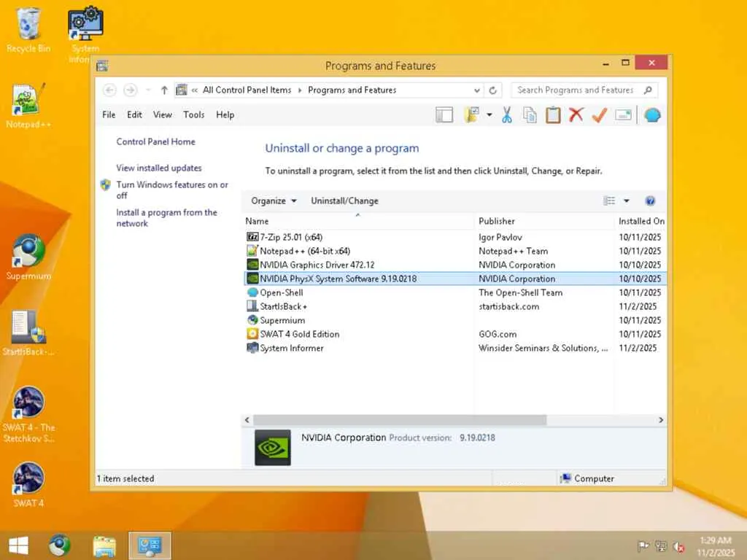The image size is (747, 560).
Task: Sort by the Publisher column header
Action: click(544, 221)
